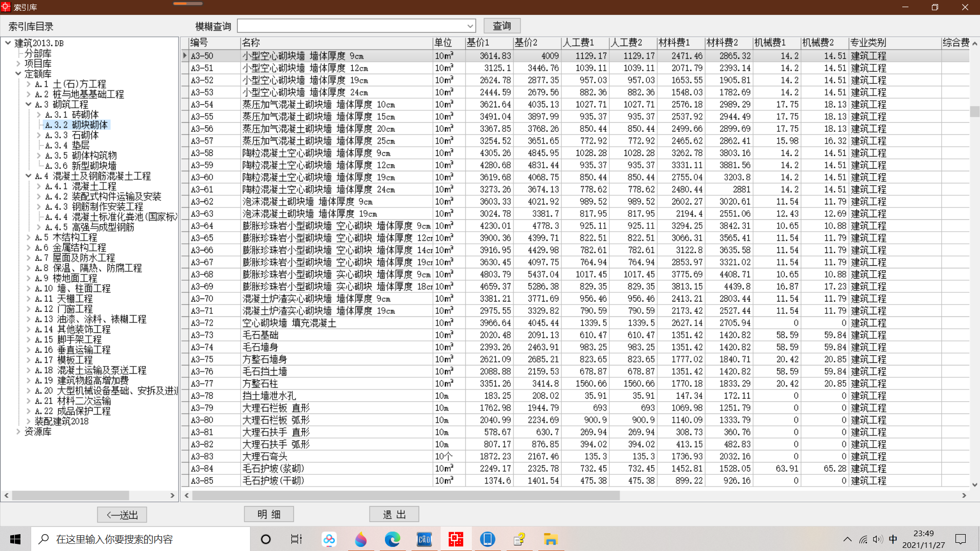Select name cell 大理石弯头

(x=336, y=456)
